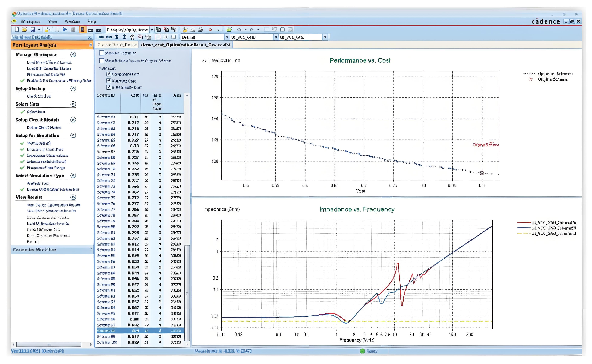The height and width of the screenshot is (364, 592).
Task: Click Check Stackup under Setup Stackup
Action: point(39,96)
